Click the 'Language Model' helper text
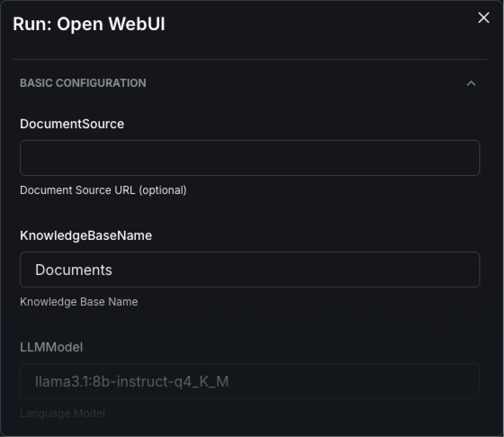 (62, 413)
